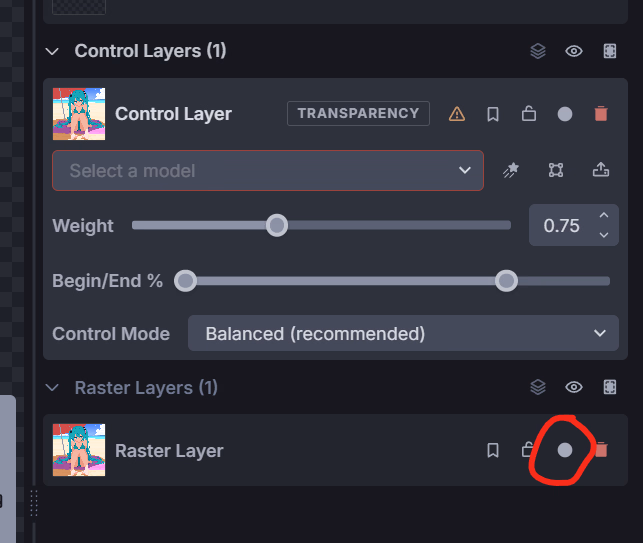Increment the Weight value with up arrow
Viewport: 643px width, 543px height.
(x=604, y=215)
